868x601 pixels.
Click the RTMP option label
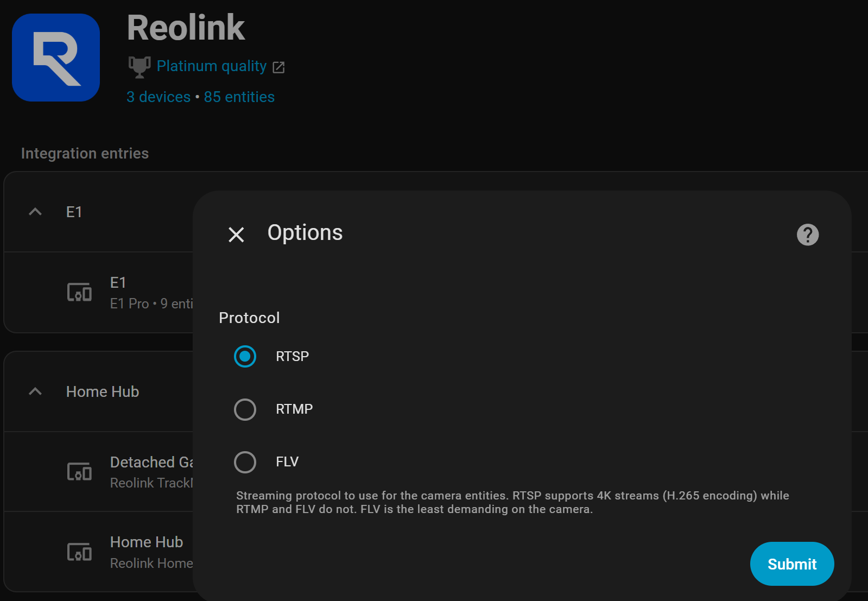[x=294, y=409]
